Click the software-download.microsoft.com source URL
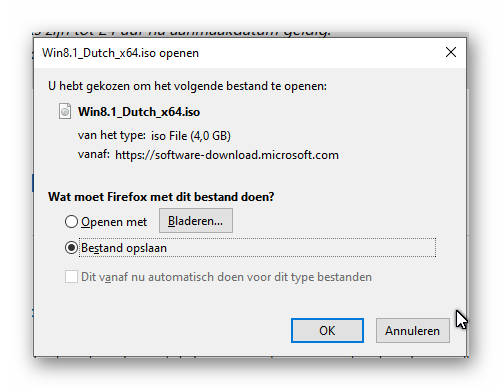The image size is (501, 390). tap(227, 155)
